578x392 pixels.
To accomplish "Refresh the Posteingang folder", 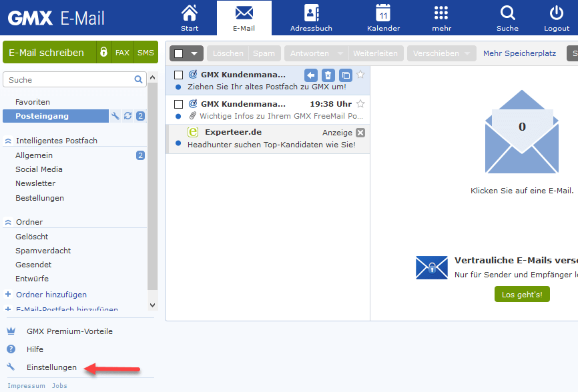I will coord(127,116).
